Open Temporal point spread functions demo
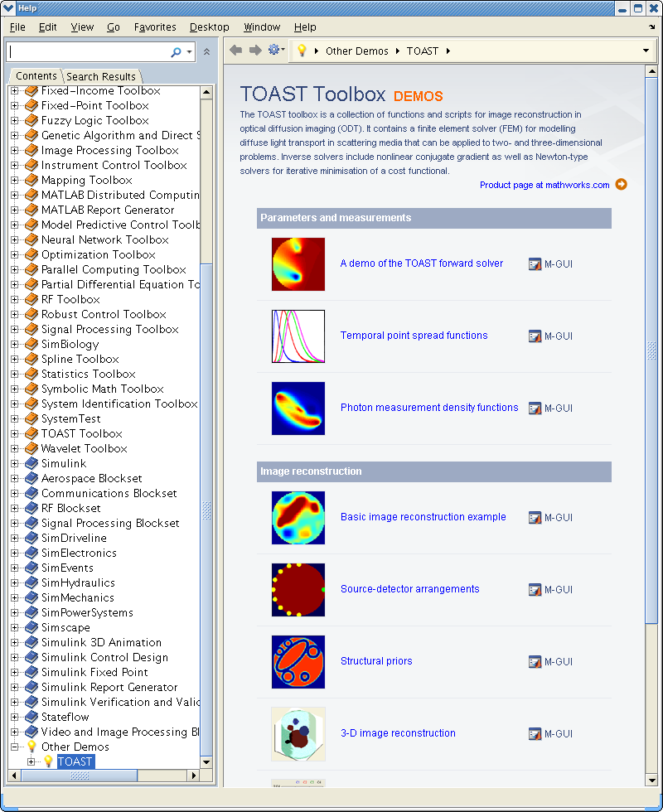Screen dimensions: 663x812 [x=414, y=335]
